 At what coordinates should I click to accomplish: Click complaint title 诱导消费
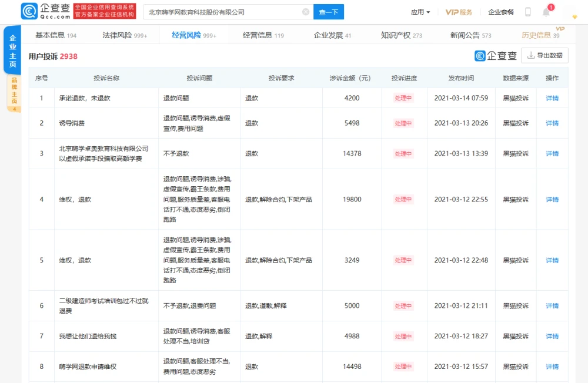click(x=72, y=123)
